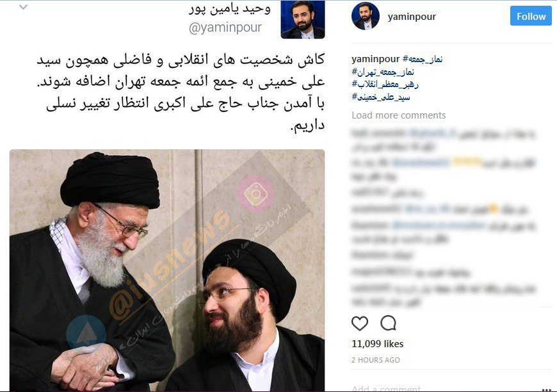Follow the yaminpour account
This screenshot has height=392, width=557.
(x=531, y=16)
